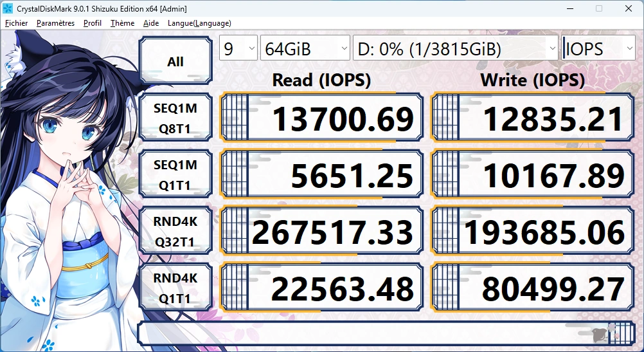Start the SEQ1M Q1T1 test
The width and height of the screenshot is (644, 352).
(x=175, y=174)
